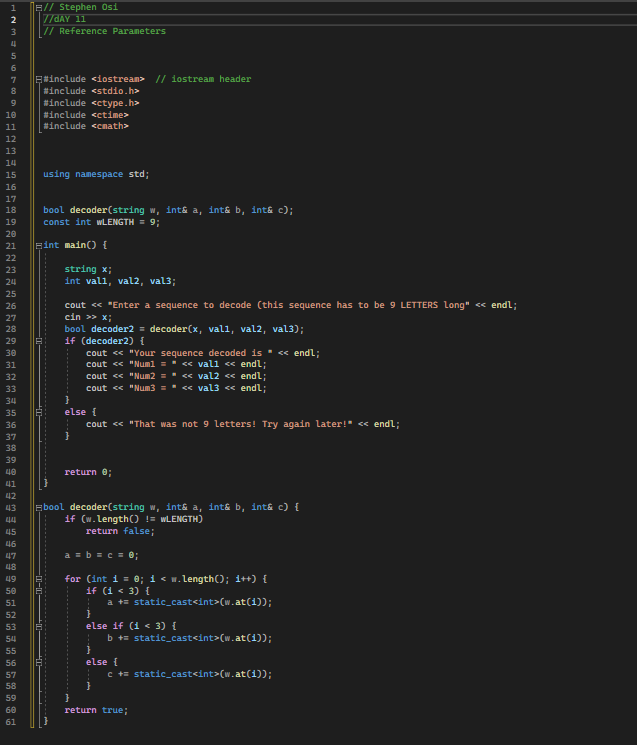Collapse the comment block at line 1

(x=39, y=8)
